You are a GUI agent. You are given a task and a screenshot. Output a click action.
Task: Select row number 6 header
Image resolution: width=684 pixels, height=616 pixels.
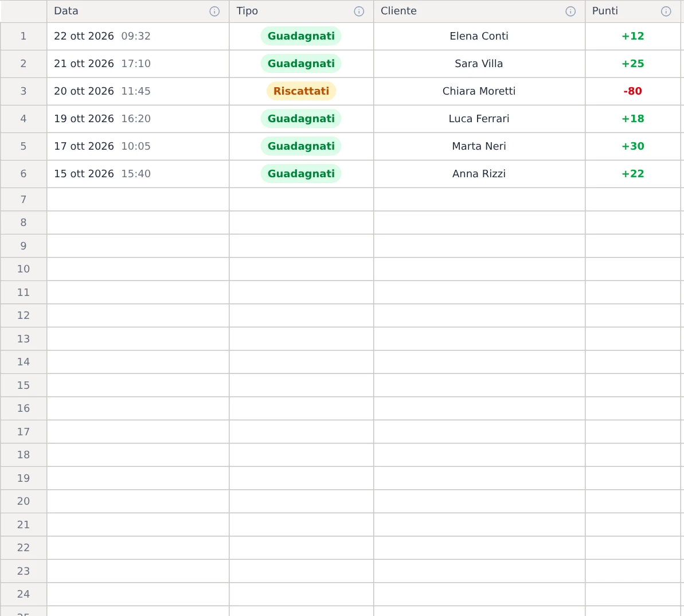pos(24,174)
